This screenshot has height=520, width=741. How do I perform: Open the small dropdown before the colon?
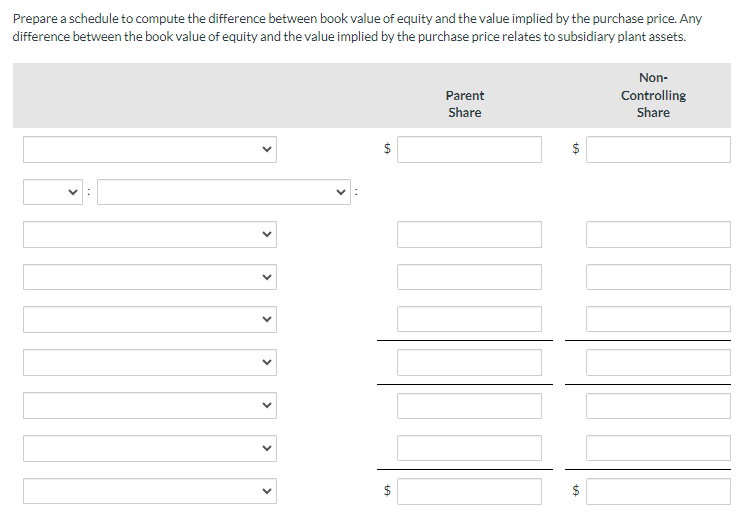point(53,192)
